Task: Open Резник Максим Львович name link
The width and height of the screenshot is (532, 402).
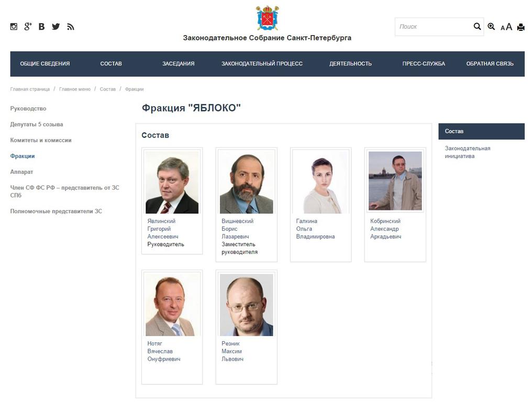Action: (x=232, y=351)
